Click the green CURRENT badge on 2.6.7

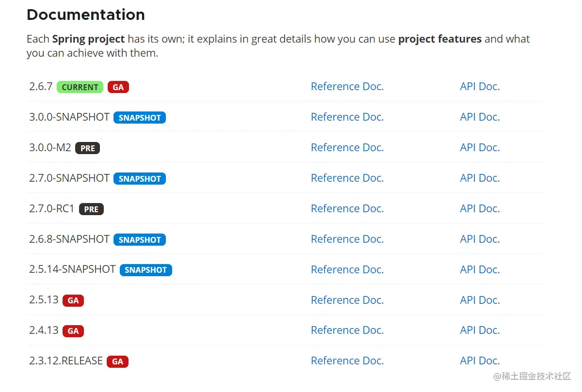(x=80, y=87)
